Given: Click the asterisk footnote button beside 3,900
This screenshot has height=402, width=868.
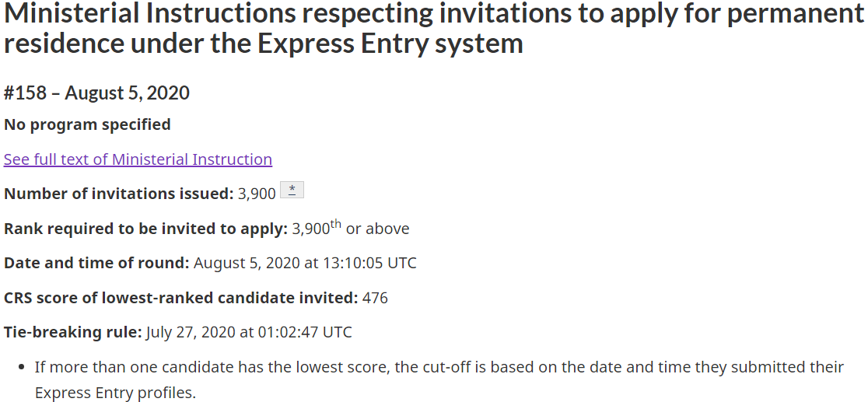Looking at the screenshot, I should [292, 191].
